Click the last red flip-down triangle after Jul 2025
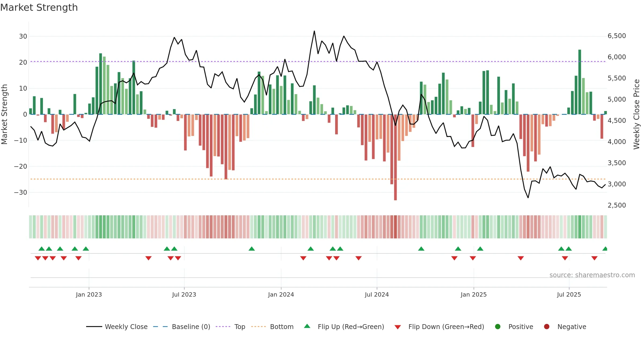The image size is (644, 362). (594, 258)
